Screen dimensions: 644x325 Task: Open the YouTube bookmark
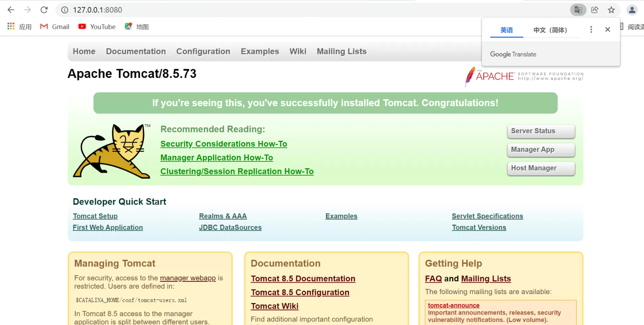pyautogui.click(x=97, y=27)
